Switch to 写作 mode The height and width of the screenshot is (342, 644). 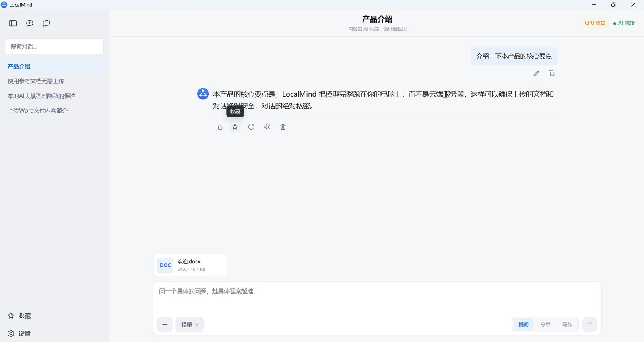tap(567, 324)
